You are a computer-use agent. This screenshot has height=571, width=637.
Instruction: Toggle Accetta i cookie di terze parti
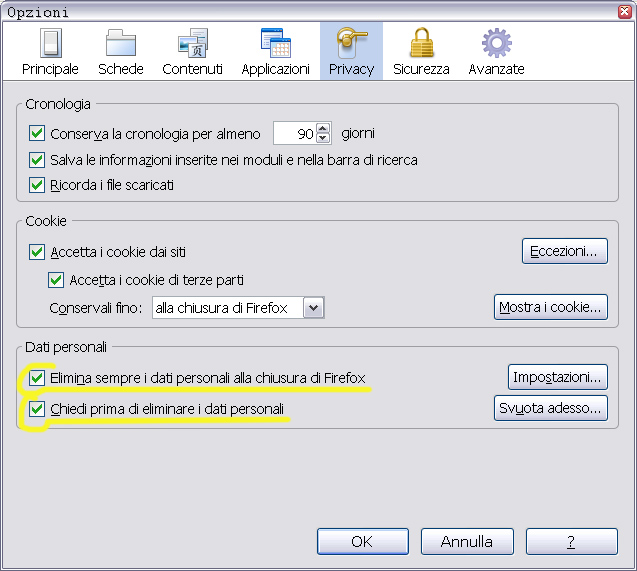pos(56,280)
